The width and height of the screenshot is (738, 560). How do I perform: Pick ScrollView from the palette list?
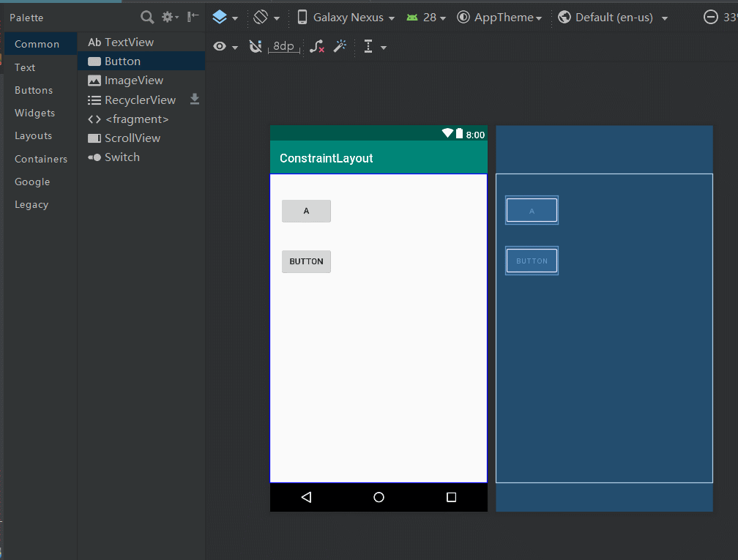(x=141, y=138)
